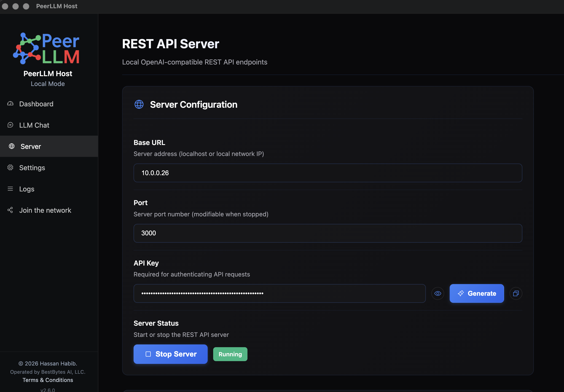The width and height of the screenshot is (564, 392).
Task: Click the square stop icon in Stop Server
Action: coord(148,354)
